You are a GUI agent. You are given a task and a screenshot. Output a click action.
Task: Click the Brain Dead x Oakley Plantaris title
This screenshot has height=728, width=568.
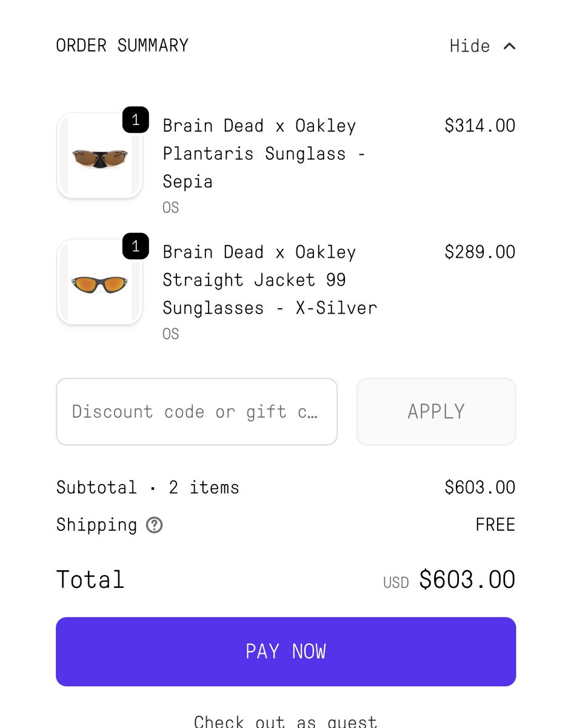tap(264, 153)
